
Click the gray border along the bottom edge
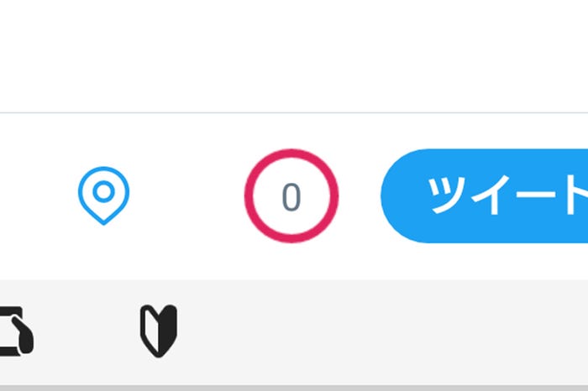tap(294, 388)
